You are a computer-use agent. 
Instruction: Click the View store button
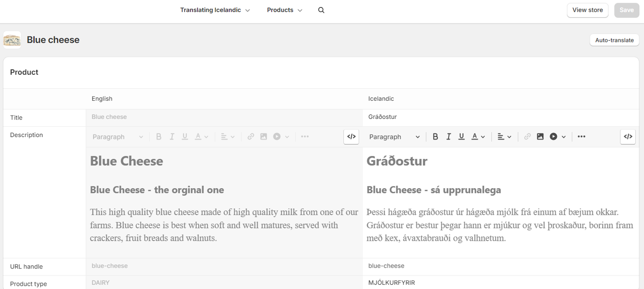point(587,10)
